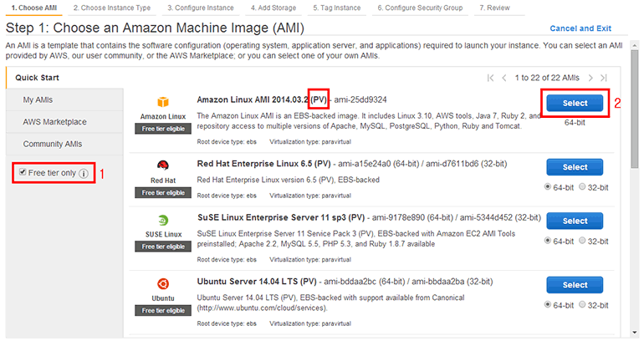
Task: Go to the previous page of AMIs
Action: click(505, 78)
